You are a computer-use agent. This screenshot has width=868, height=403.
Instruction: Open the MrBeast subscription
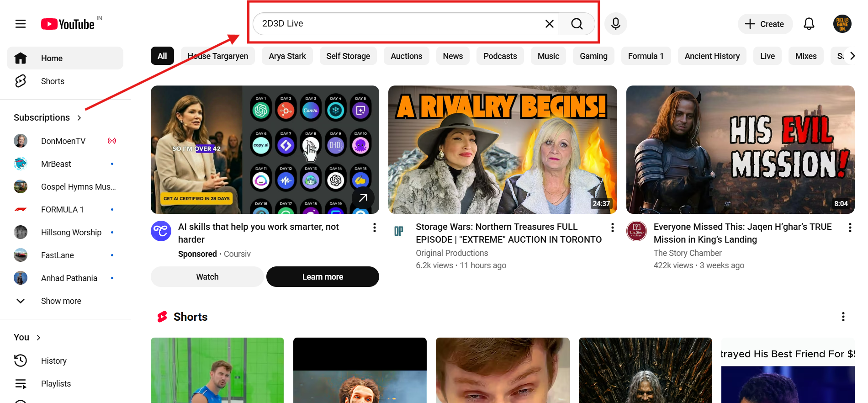click(65, 164)
